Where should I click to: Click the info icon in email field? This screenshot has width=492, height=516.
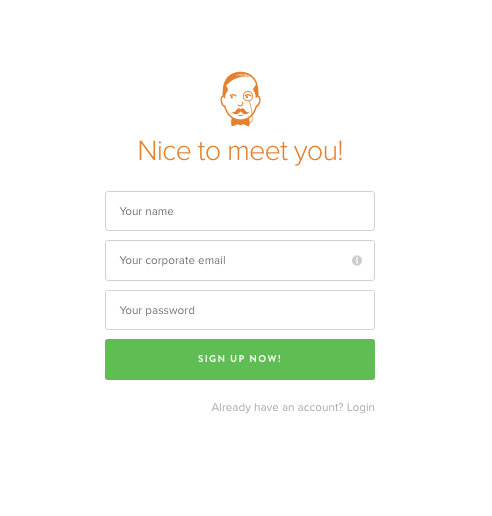[357, 260]
